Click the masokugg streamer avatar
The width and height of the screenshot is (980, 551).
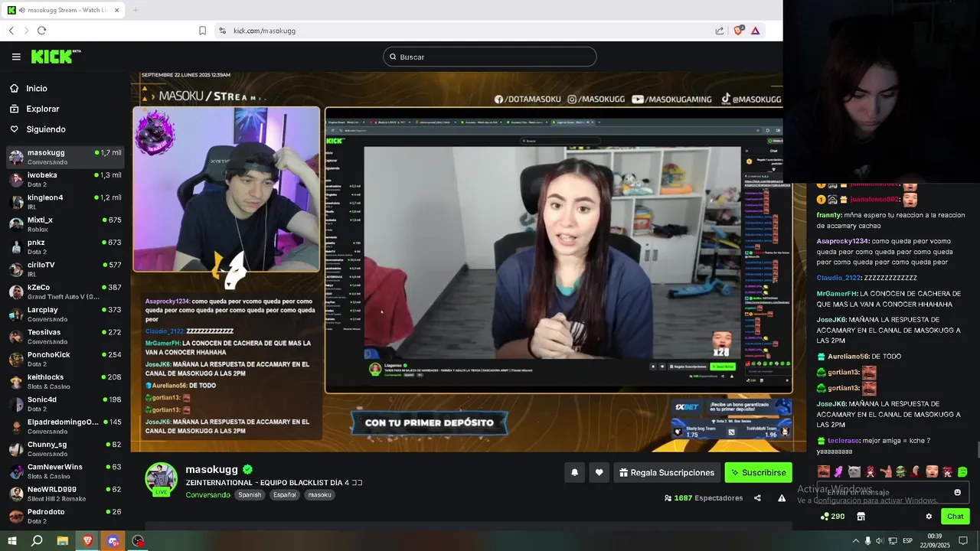[162, 479]
